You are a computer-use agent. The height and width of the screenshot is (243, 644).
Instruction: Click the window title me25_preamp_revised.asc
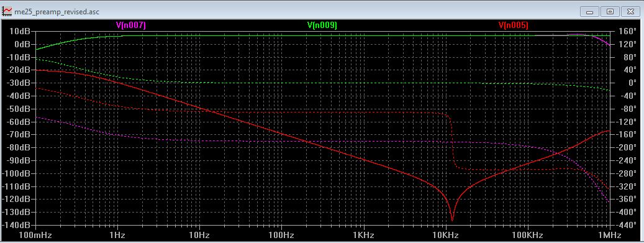(x=57, y=12)
